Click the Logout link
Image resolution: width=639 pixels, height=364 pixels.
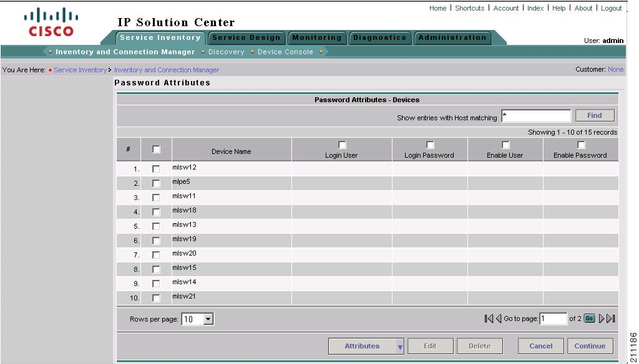point(612,8)
